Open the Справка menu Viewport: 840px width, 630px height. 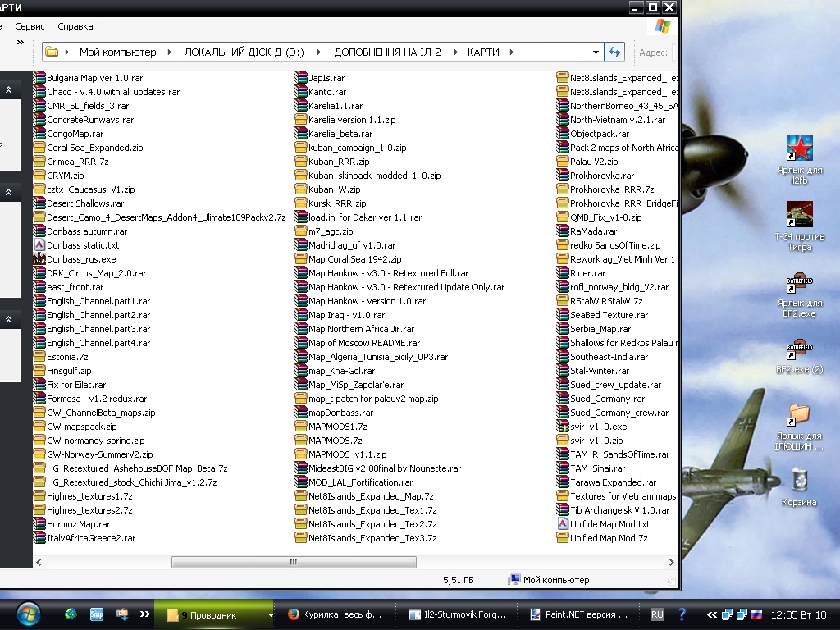pos(75,26)
